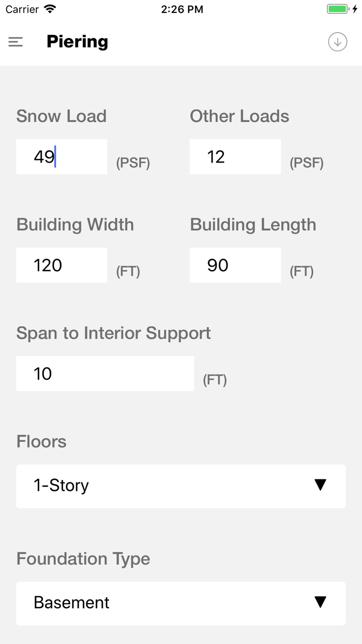Select the Other Loads input field
This screenshot has height=644, width=362.
click(x=235, y=156)
